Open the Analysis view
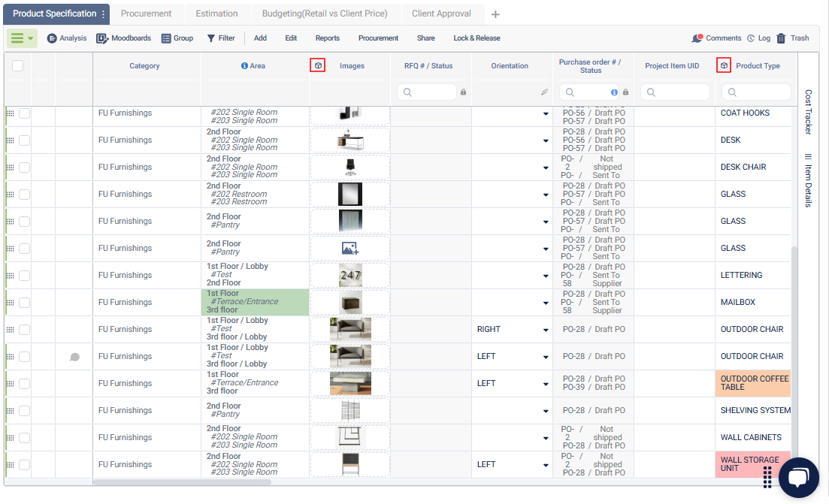This screenshot has width=829, height=504. (x=66, y=38)
